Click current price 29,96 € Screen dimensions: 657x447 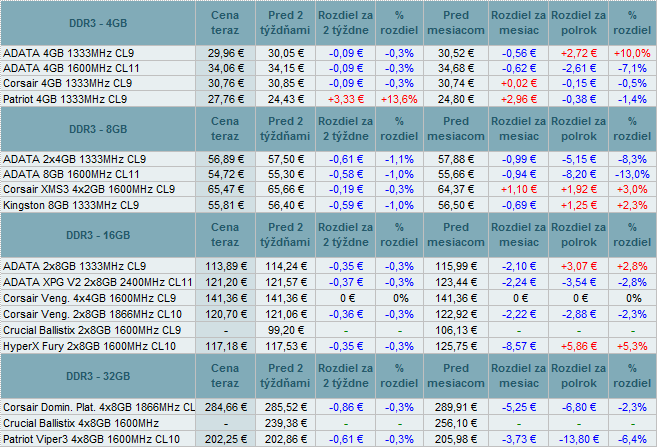pyautogui.click(x=225, y=53)
